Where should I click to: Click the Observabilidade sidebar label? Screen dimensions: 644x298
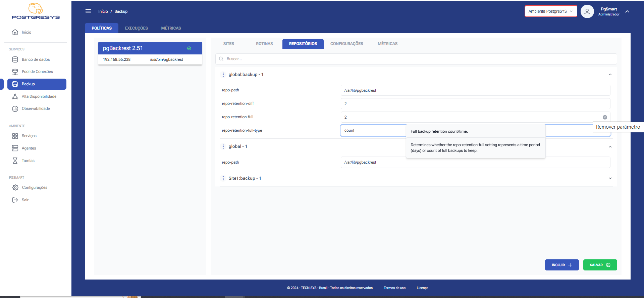36,109
